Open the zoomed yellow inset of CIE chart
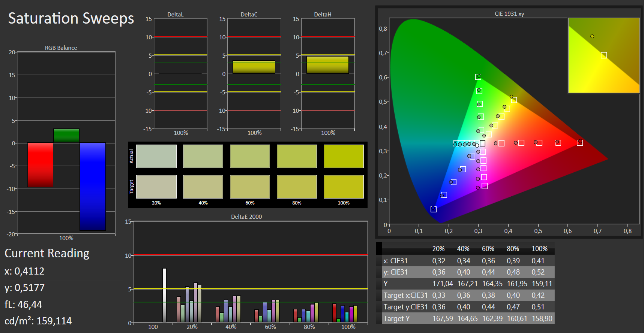Viewport: 644px width, 333px height. point(604,55)
